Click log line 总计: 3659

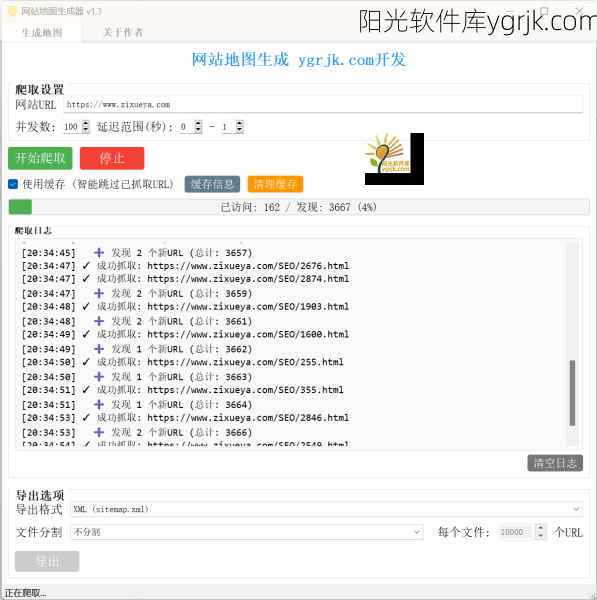pyautogui.click(x=137, y=293)
